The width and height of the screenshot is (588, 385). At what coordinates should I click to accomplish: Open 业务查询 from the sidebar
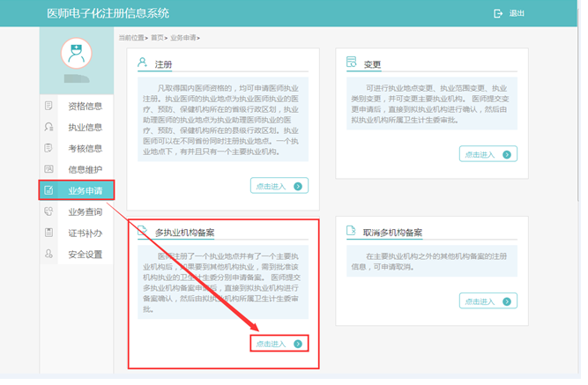(85, 212)
